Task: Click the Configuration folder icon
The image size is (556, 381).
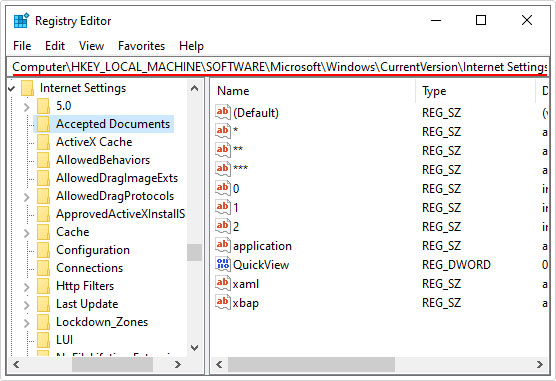Action: 43,250
